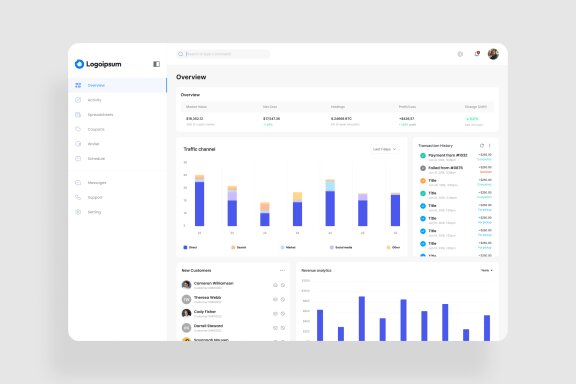Click the mail icon for Cameron Williamson

point(275,285)
